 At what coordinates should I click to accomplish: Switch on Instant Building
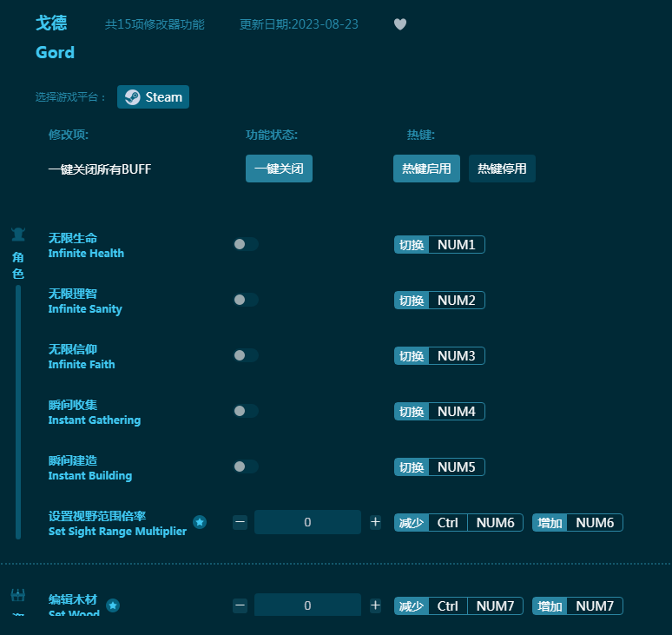[246, 466]
